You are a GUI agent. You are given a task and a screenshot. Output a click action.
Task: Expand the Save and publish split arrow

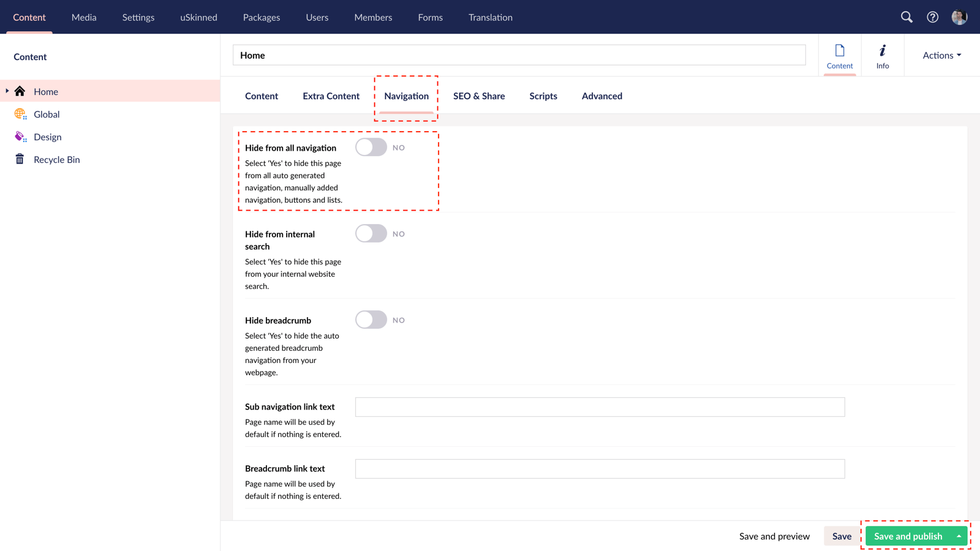959,536
